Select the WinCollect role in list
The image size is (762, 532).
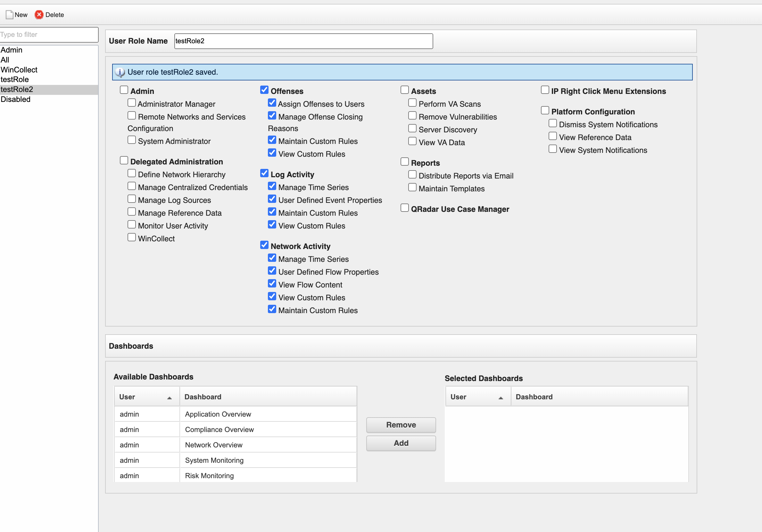pos(49,70)
